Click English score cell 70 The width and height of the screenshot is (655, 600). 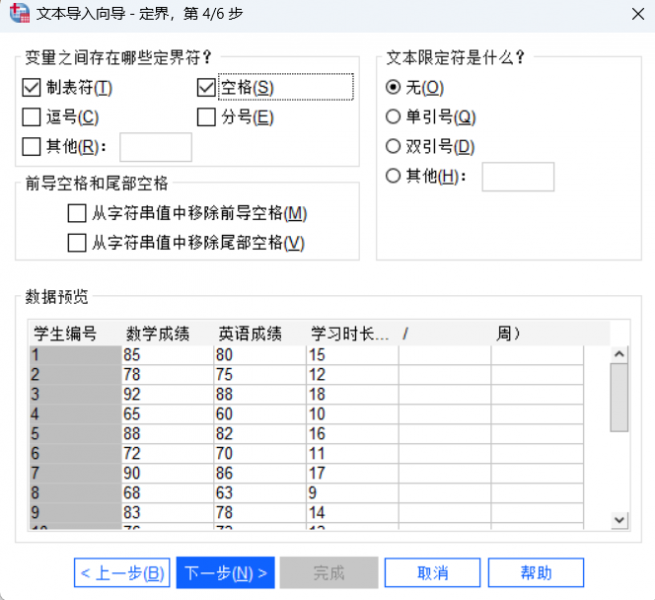coord(260,453)
